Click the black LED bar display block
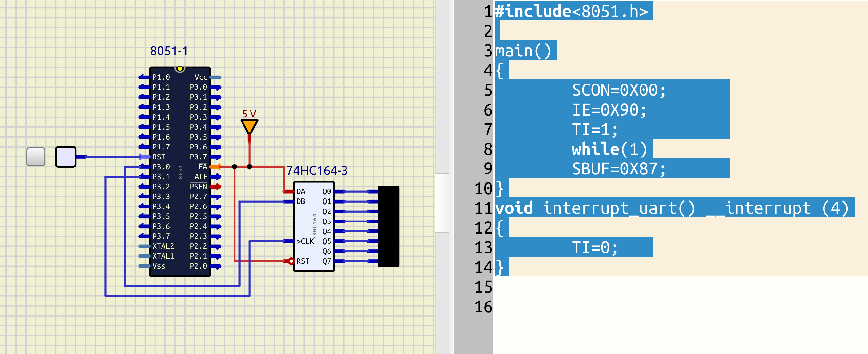Image resolution: width=868 pixels, height=354 pixels. coord(388,226)
